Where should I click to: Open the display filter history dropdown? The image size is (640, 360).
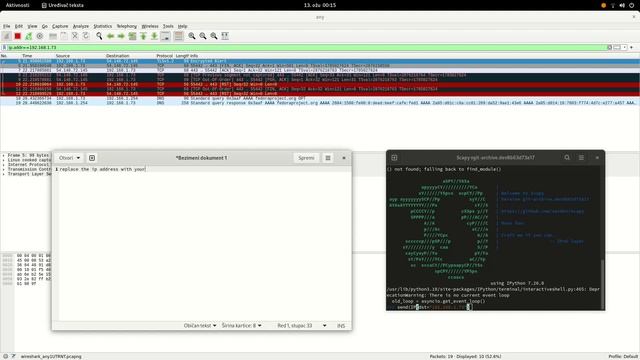click(x=624, y=47)
